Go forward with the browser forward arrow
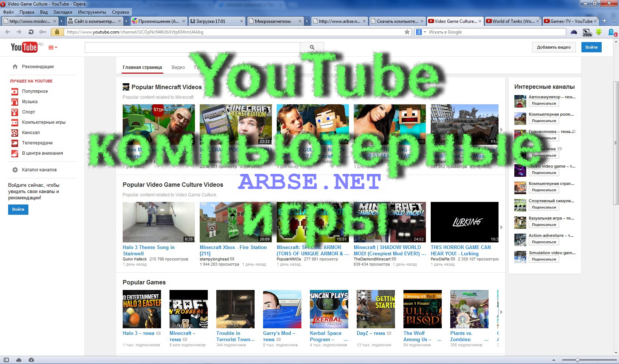 tap(19, 32)
